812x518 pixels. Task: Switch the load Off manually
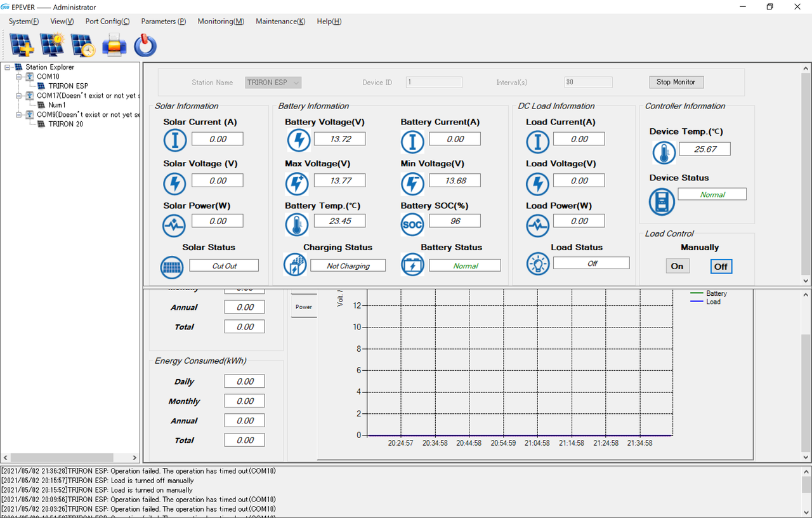coord(721,267)
